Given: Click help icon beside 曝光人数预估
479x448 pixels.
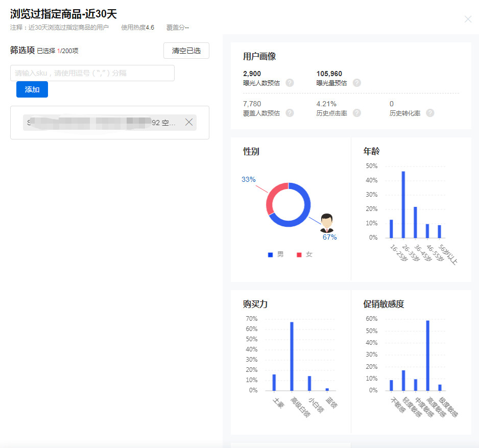Looking at the screenshot, I should coord(290,83).
